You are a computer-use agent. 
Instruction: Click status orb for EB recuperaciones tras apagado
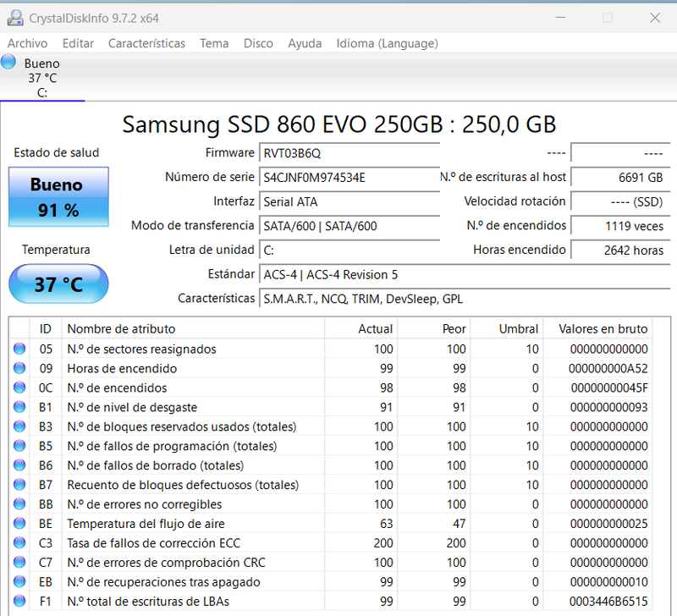tap(19, 581)
